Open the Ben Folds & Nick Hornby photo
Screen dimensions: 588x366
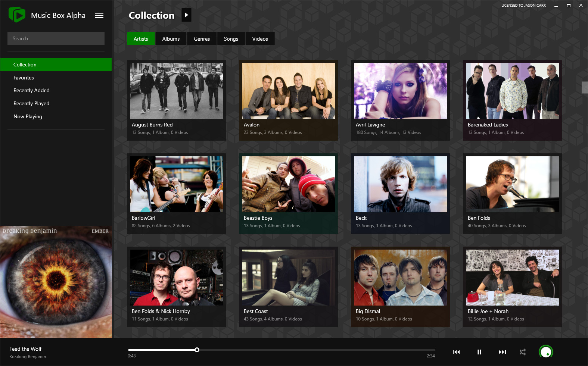point(176,278)
